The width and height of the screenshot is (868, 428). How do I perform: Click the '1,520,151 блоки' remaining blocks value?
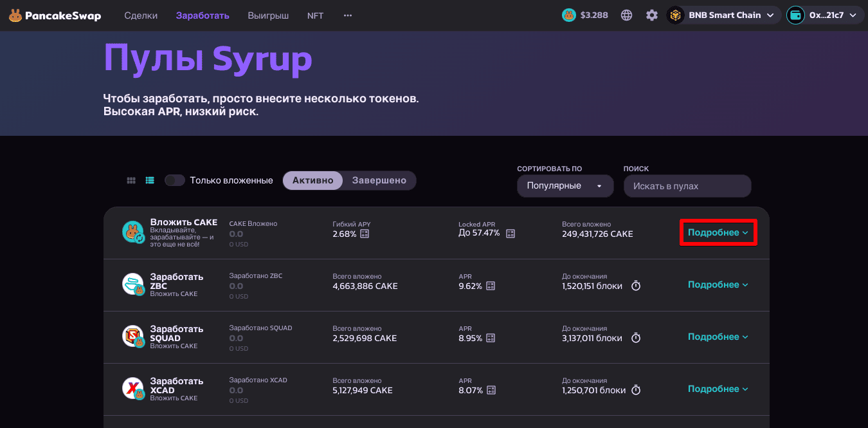tap(592, 286)
